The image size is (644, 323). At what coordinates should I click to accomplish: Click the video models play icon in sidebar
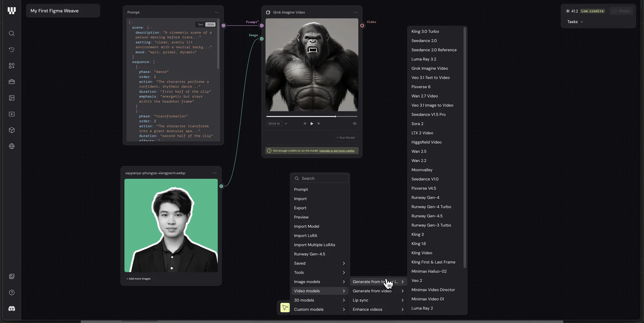pyautogui.click(x=12, y=114)
